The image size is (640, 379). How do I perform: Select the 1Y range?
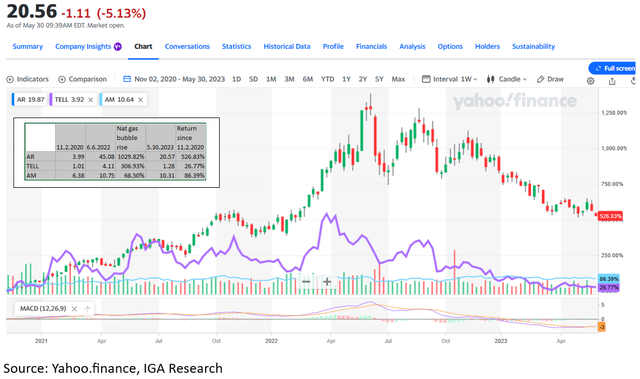(346, 79)
